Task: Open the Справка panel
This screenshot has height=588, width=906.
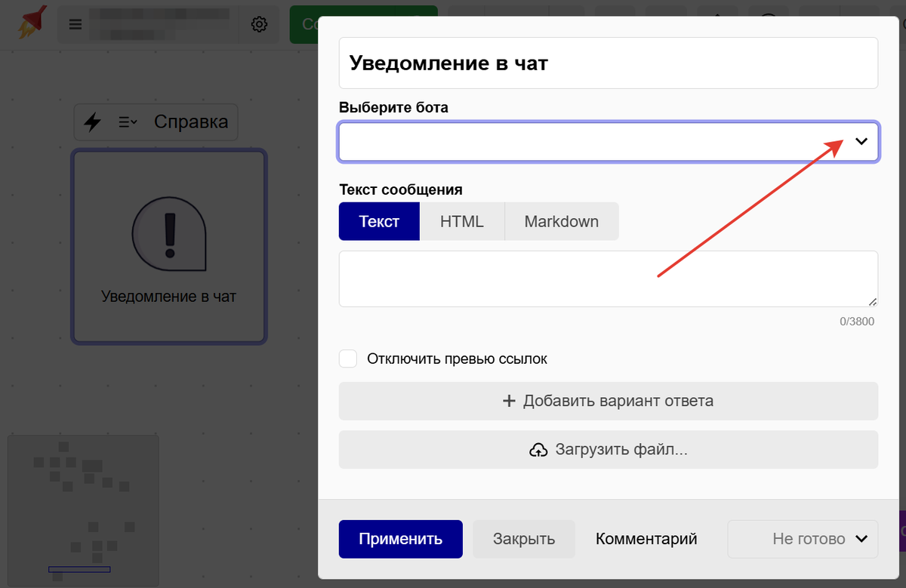Action: pos(191,122)
